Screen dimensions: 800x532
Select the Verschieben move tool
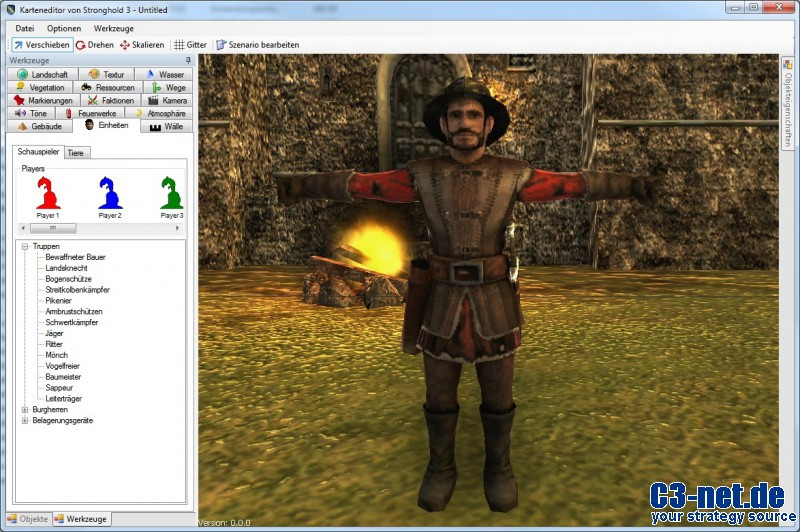(x=42, y=45)
